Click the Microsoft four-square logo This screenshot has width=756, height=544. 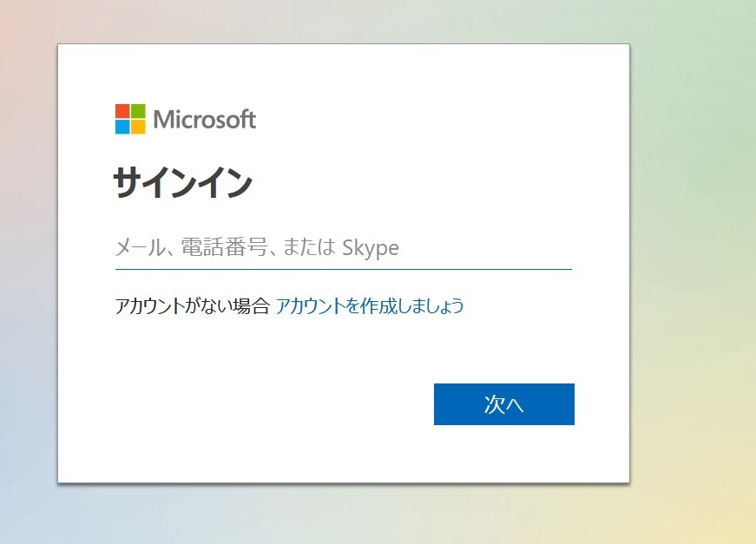[x=130, y=120]
